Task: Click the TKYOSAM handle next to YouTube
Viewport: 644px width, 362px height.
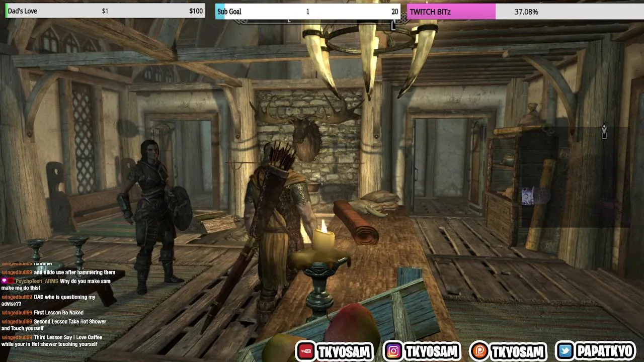Action: tap(344, 351)
